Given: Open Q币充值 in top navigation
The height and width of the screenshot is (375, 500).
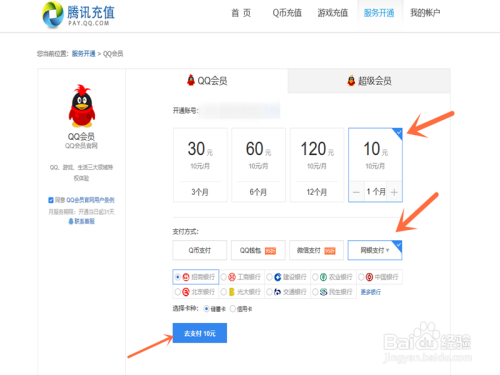Looking at the screenshot, I should (287, 13).
